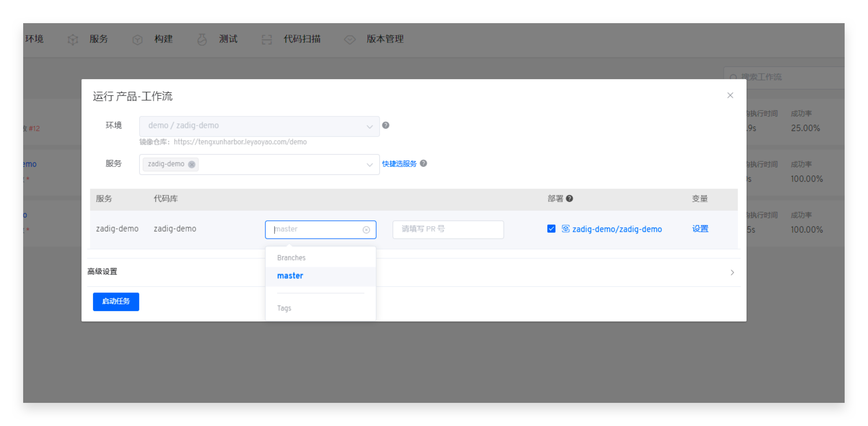
Task: Uncheck the zadig-demo/zadig-demo deploy checkbox
Action: click(551, 229)
